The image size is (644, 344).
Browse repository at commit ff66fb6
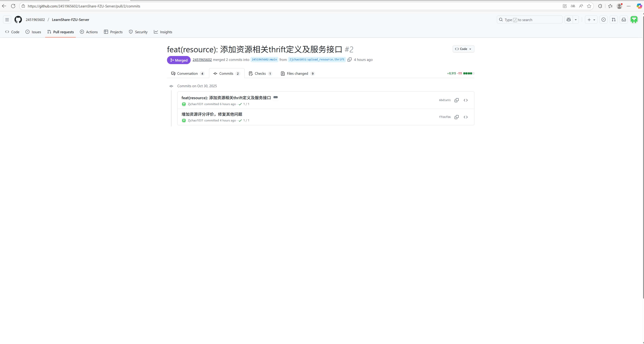pos(466,117)
